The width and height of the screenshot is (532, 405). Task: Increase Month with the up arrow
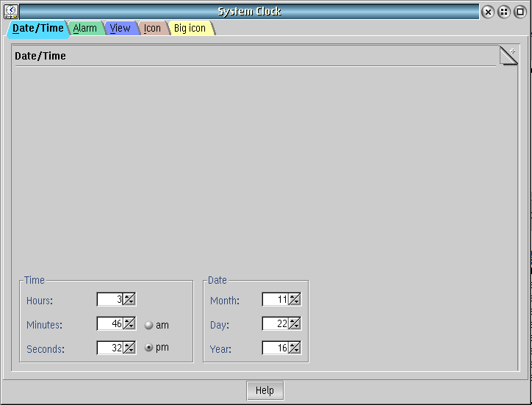point(294,296)
